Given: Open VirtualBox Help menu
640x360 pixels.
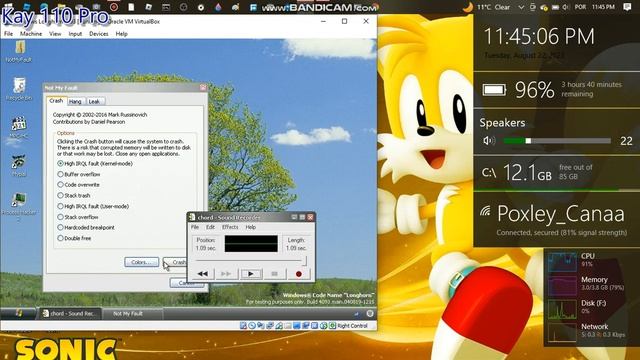Looking at the screenshot, I should point(122,34).
